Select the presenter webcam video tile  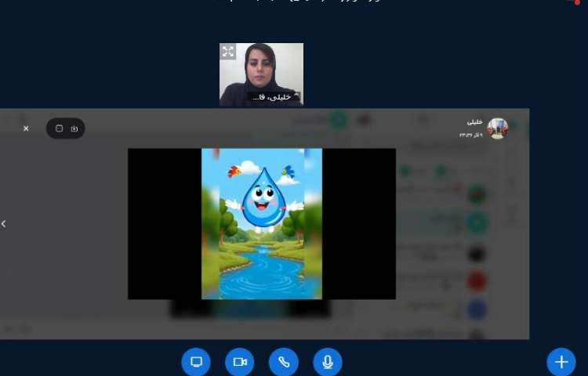coord(261,74)
